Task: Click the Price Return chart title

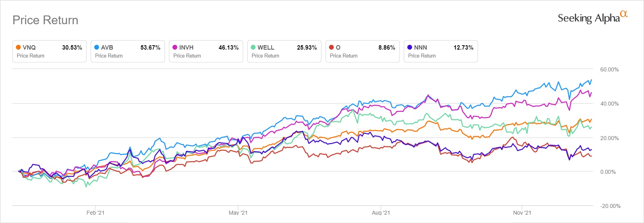Action: (46, 20)
